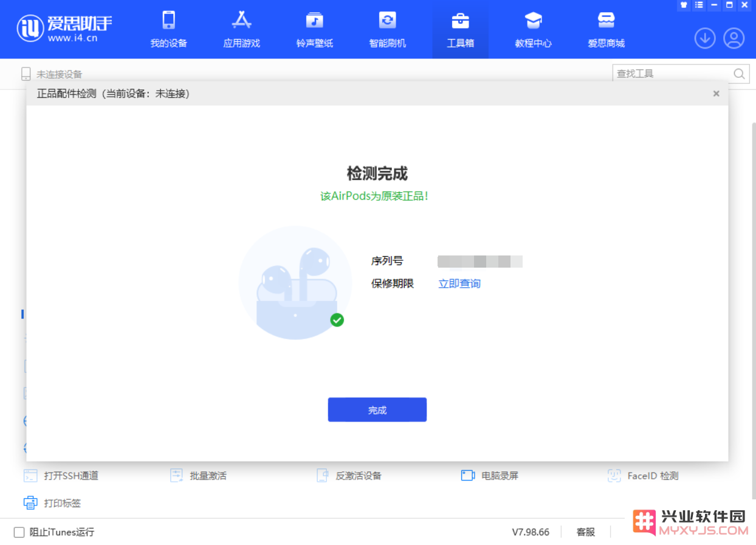Image resolution: width=756 pixels, height=545 pixels.
Task: Click the 未连接设备 device icon
Action: pos(26,74)
